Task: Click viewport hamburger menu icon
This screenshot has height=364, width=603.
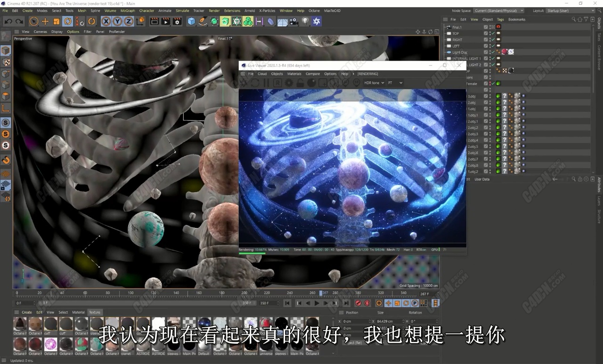Action: tap(16, 32)
